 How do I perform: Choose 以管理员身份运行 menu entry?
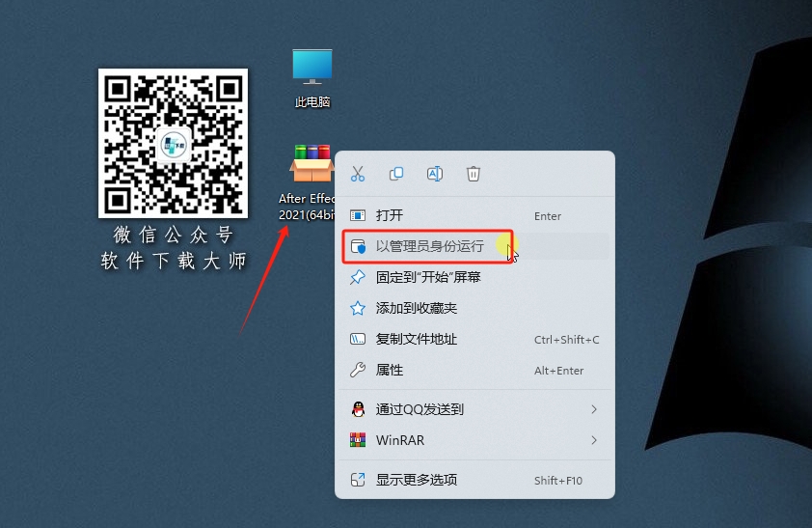click(474, 246)
